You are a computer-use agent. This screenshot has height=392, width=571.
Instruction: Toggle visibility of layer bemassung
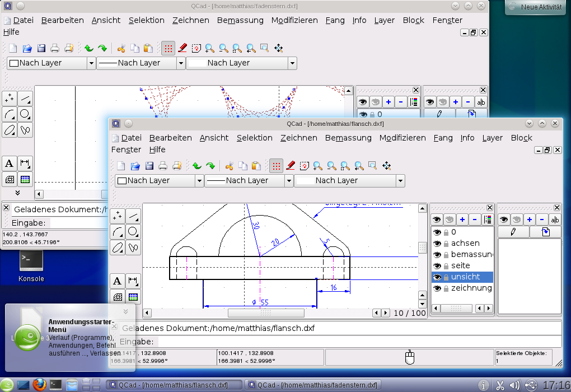click(437, 255)
